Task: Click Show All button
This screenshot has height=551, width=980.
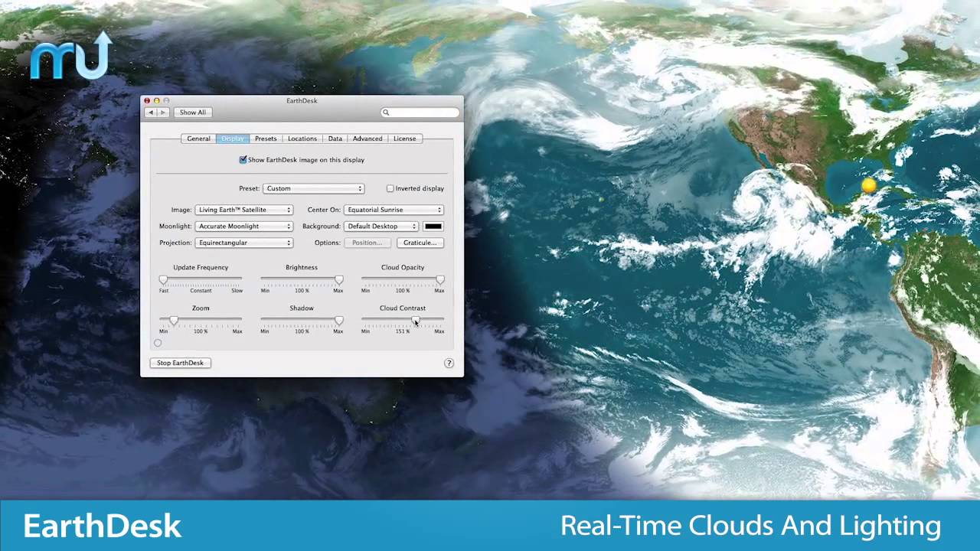Action: point(193,112)
